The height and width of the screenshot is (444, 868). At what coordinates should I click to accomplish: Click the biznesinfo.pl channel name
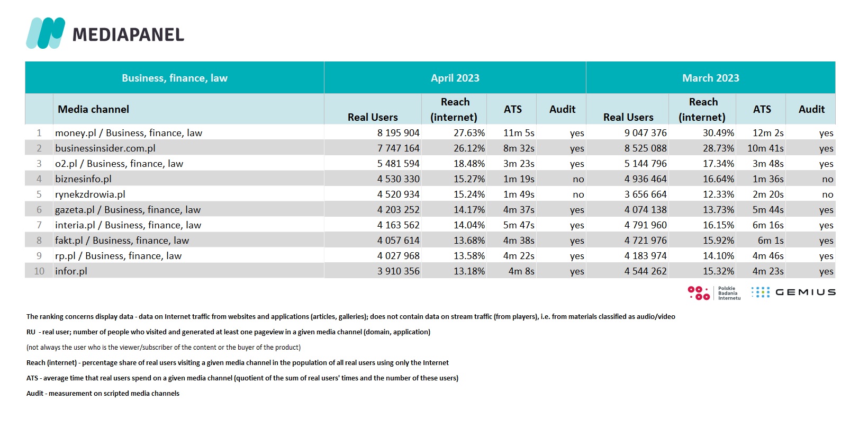pos(83,179)
